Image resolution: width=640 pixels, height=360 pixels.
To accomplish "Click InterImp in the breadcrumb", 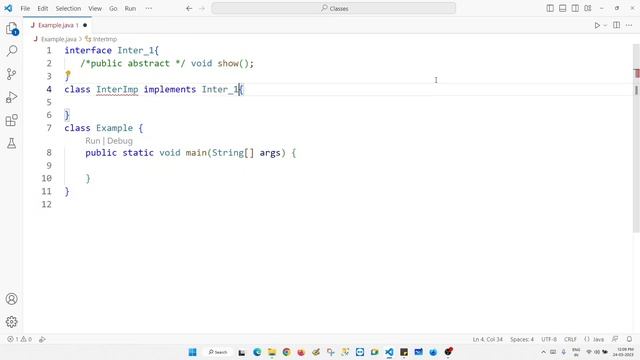I will click(x=105, y=39).
